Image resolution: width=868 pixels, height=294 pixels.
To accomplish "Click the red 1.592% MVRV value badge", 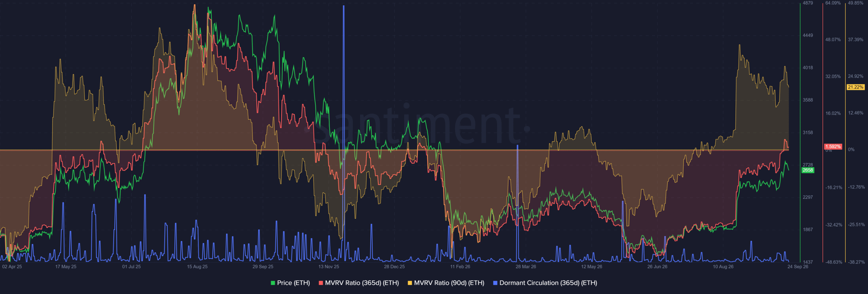I will click(x=833, y=146).
